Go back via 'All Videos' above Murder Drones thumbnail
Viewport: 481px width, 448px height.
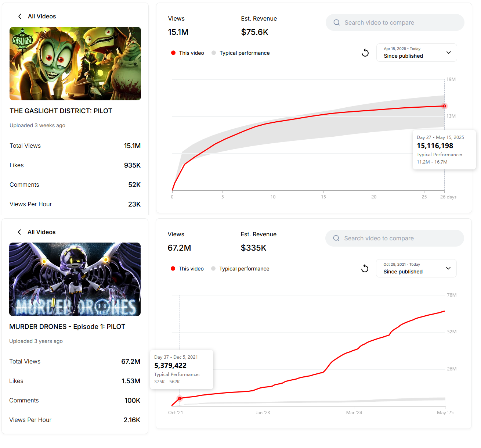(41, 232)
